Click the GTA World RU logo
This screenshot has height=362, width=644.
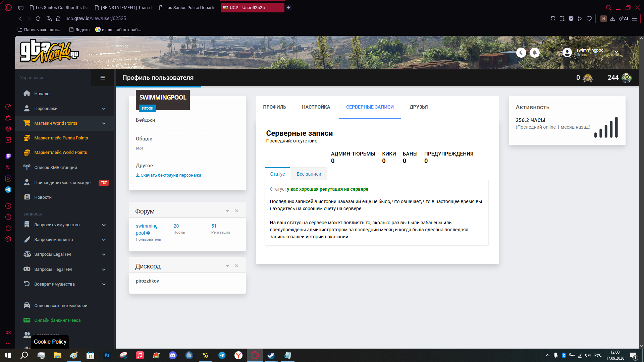50,52
